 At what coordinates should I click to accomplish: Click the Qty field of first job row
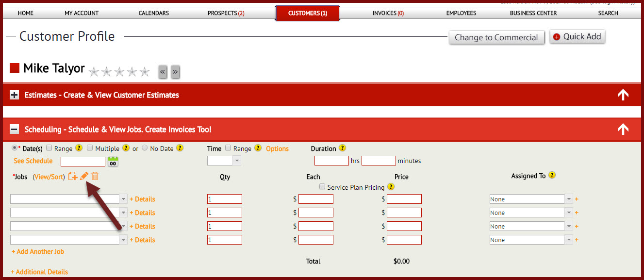[225, 199]
